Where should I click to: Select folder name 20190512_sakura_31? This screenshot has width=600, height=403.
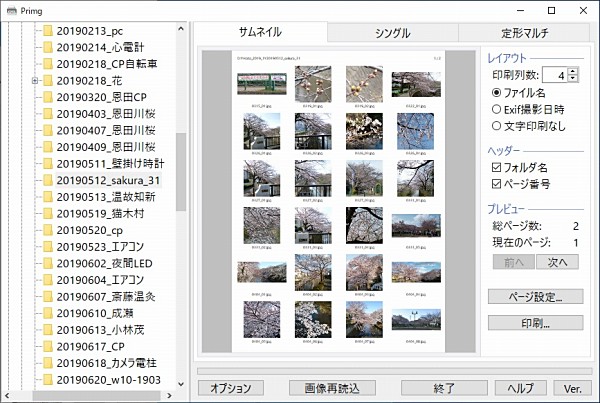coord(108,180)
